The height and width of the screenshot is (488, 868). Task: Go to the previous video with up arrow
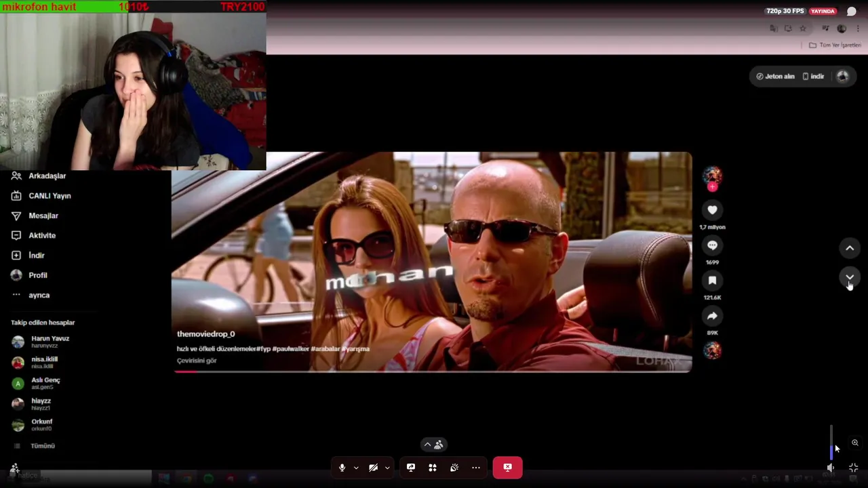tap(850, 248)
